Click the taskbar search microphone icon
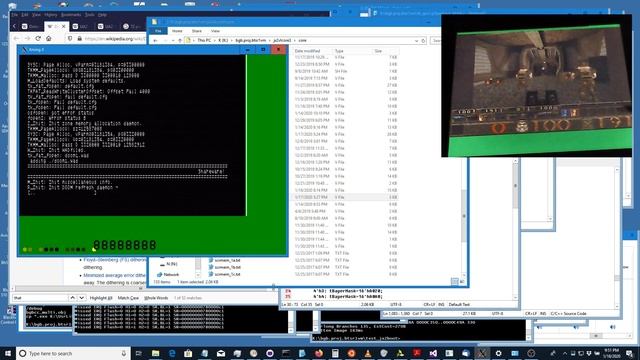Image resolution: width=640 pixels, height=360 pixels. [123, 353]
